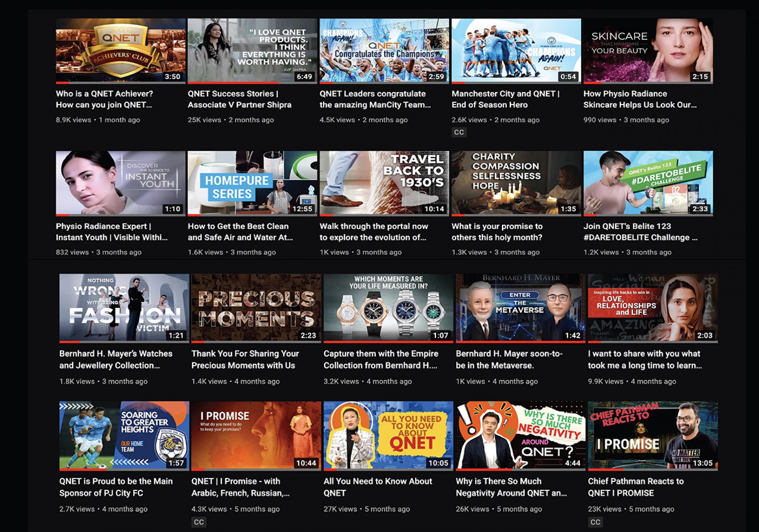759x532 pixels.
Task: Open 'QNET Congratulates the Champions' thumbnail
Action: click(384, 51)
